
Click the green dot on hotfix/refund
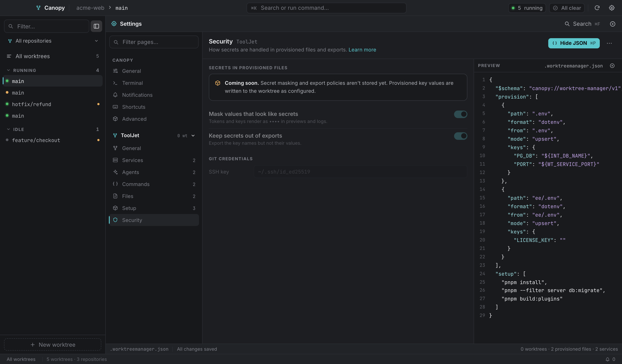pos(7,104)
